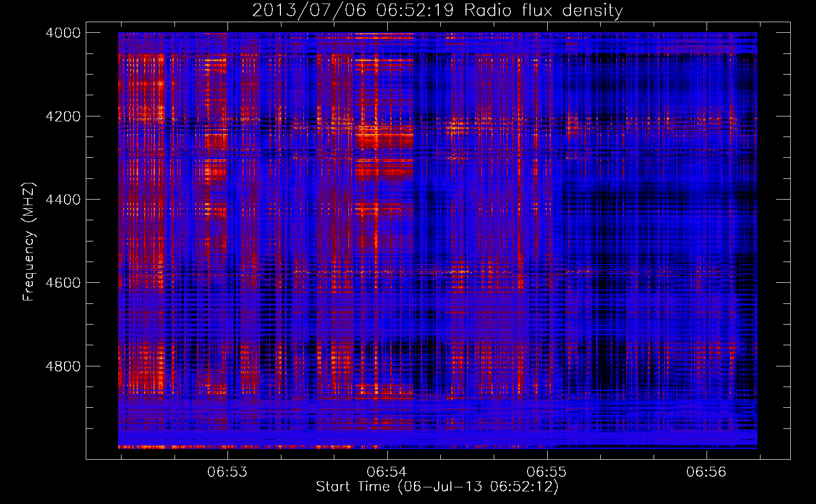The height and width of the screenshot is (504, 816).
Task: Select the 4600 frequency axis label
Action: tap(63, 283)
